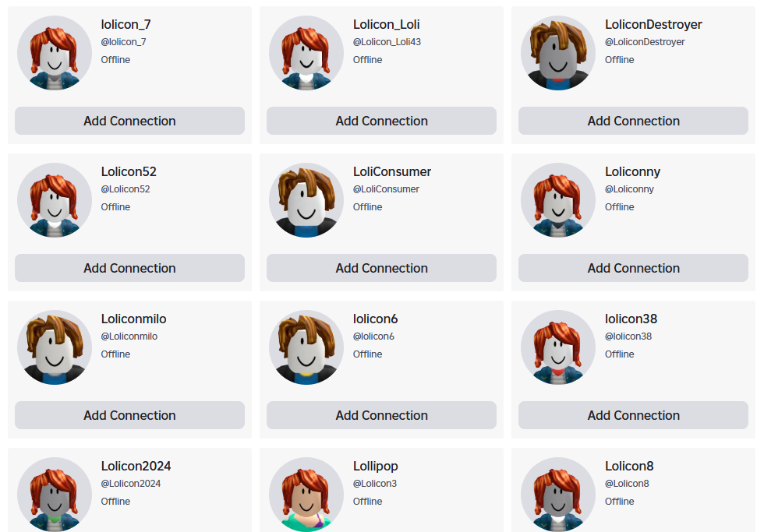
Task: Click the @Lolicon_Loli43 username handle
Action: tap(387, 42)
